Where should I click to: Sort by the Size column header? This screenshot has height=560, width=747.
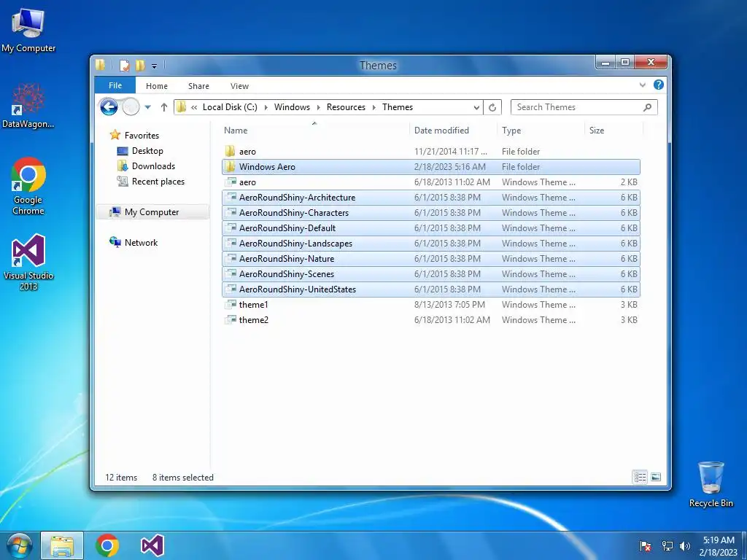(614, 130)
